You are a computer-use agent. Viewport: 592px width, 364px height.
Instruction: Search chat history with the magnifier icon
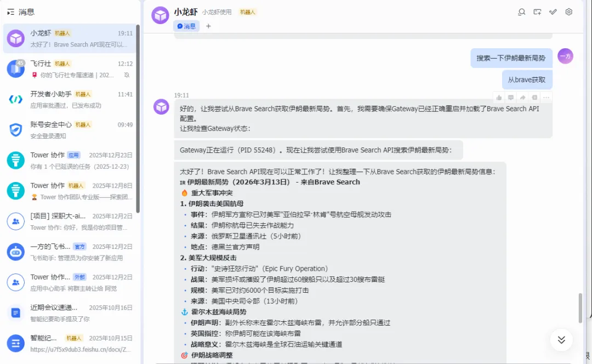[x=521, y=12]
